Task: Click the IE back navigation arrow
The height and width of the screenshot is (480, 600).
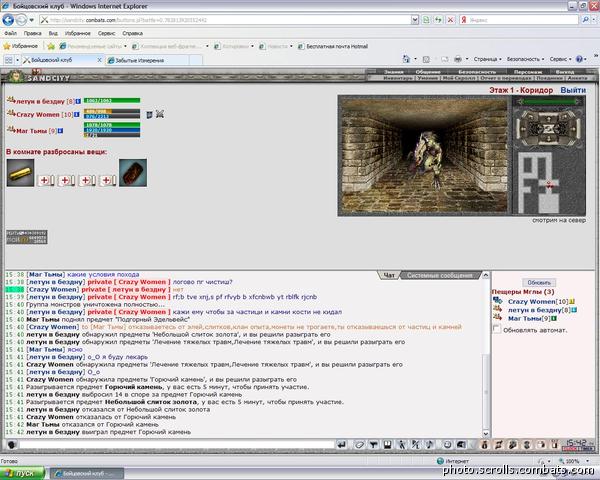Action: pos(8,20)
